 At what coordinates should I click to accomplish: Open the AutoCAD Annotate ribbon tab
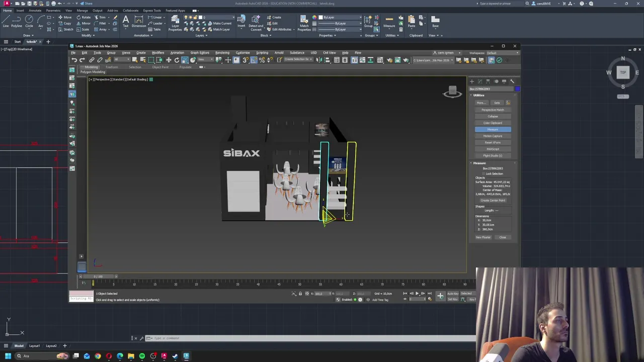point(35,11)
